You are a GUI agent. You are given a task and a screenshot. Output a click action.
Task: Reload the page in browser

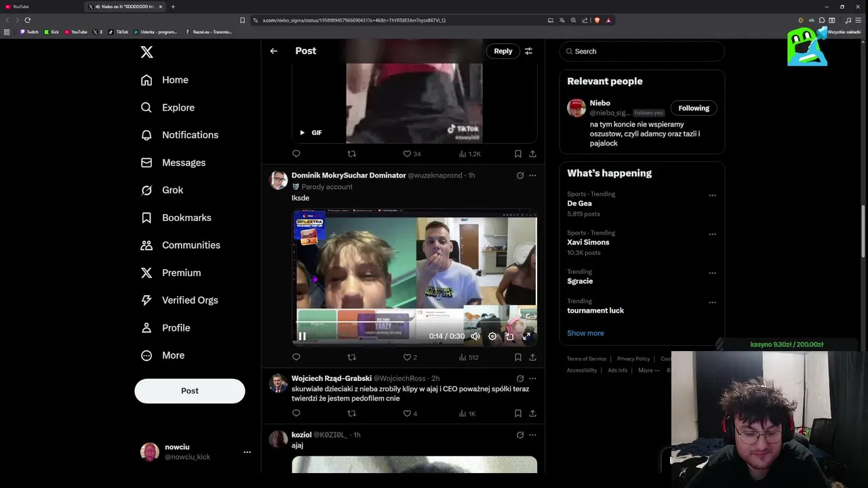[x=28, y=20]
